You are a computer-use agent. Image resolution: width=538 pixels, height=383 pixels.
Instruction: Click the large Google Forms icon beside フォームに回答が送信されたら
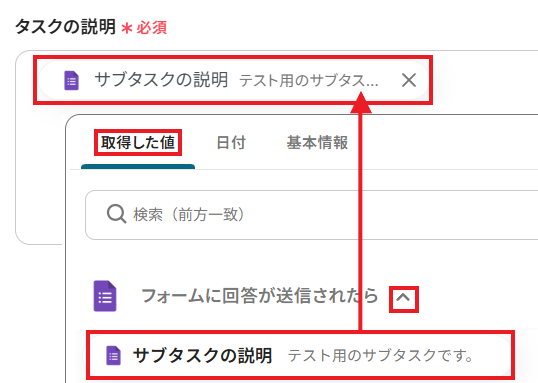click(105, 296)
